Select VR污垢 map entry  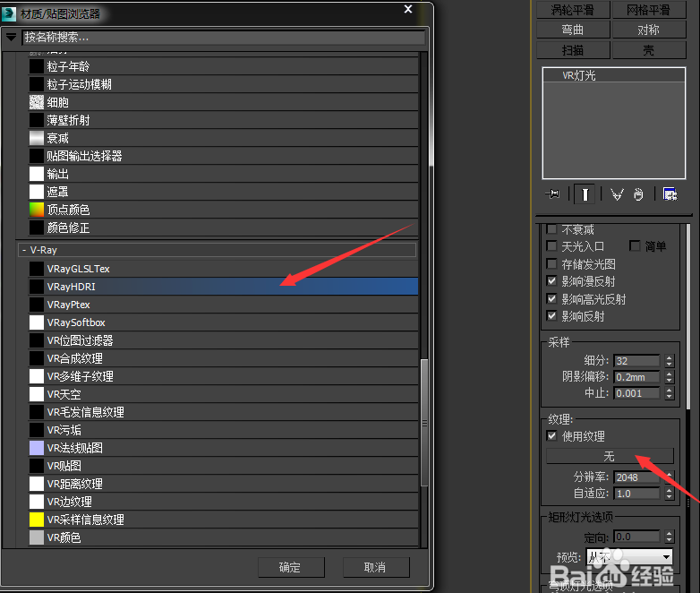pos(223,430)
